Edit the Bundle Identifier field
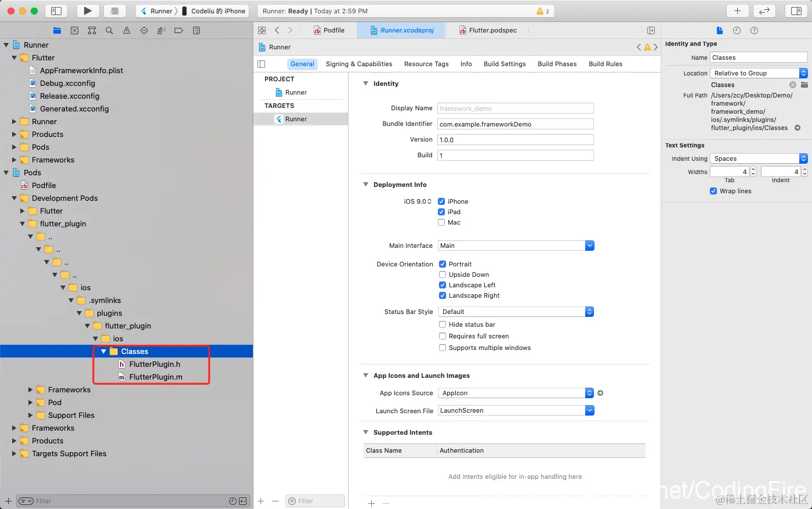The image size is (812, 509). click(x=516, y=124)
